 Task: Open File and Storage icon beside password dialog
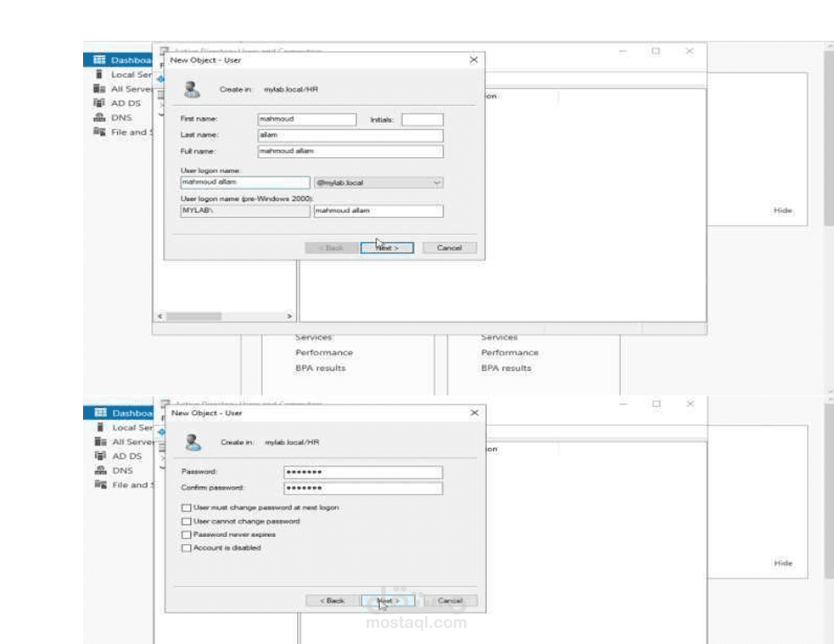click(100, 484)
